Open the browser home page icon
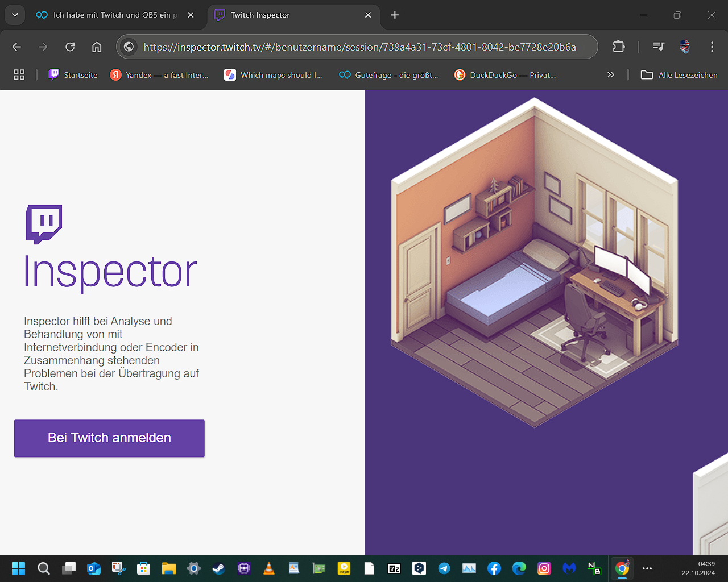 pyautogui.click(x=97, y=47)
